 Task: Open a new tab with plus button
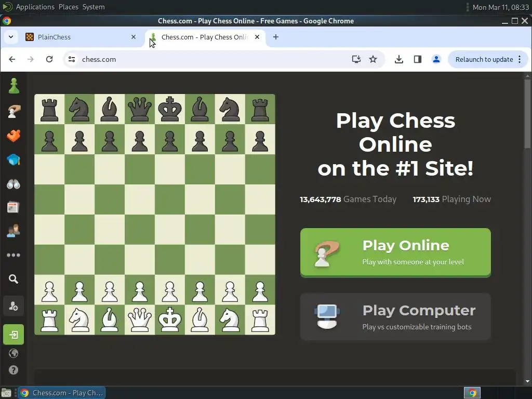276,37
